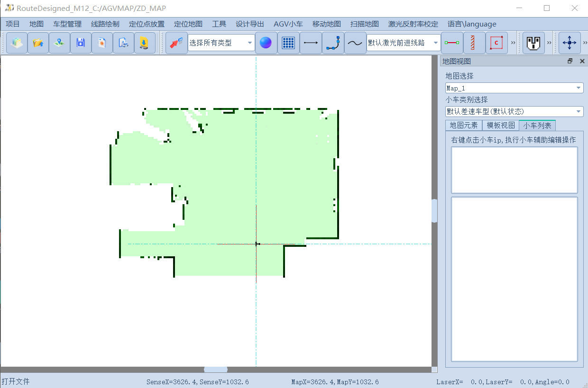588x388 pixels.
Task: Open the Map_1 map selection dropdown
Action: click(514, 88)
